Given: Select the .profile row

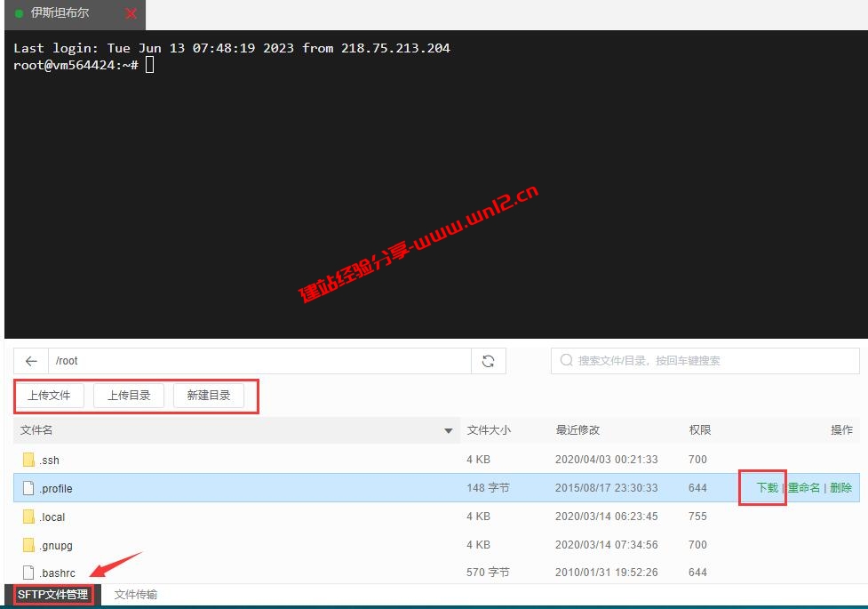Looking at the screenshot, I should coord(267,488).
